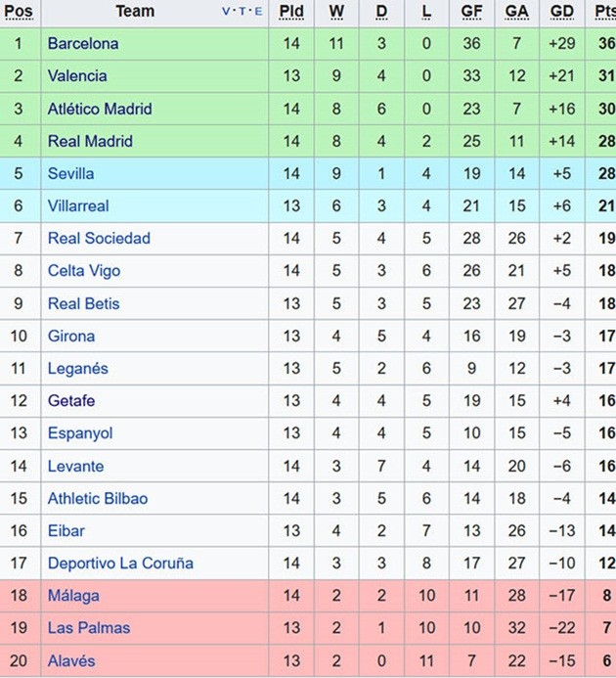Click the T (talk) link in header
The image size is (616, 678).
click(x=242, y=12)
